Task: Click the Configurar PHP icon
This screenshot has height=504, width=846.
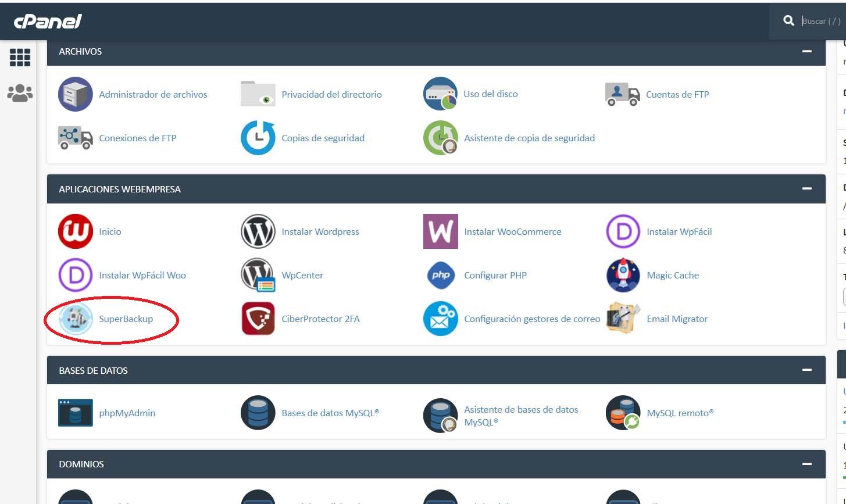Action: click(x=441, y=275)
